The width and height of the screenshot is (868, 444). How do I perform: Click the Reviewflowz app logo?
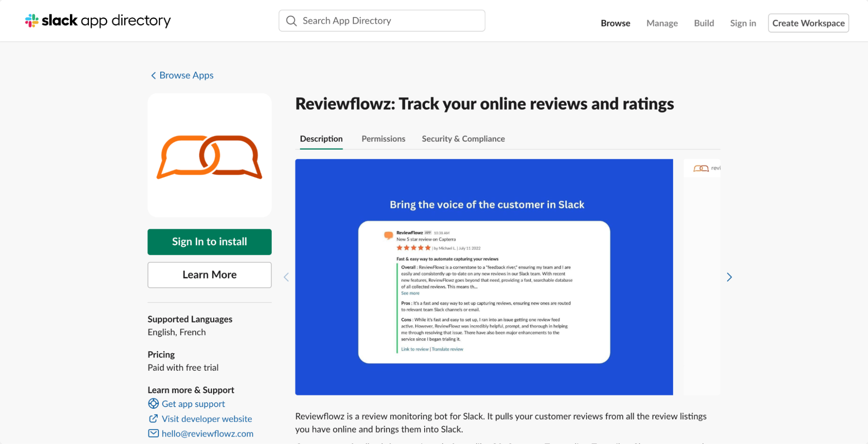(210, 155)
